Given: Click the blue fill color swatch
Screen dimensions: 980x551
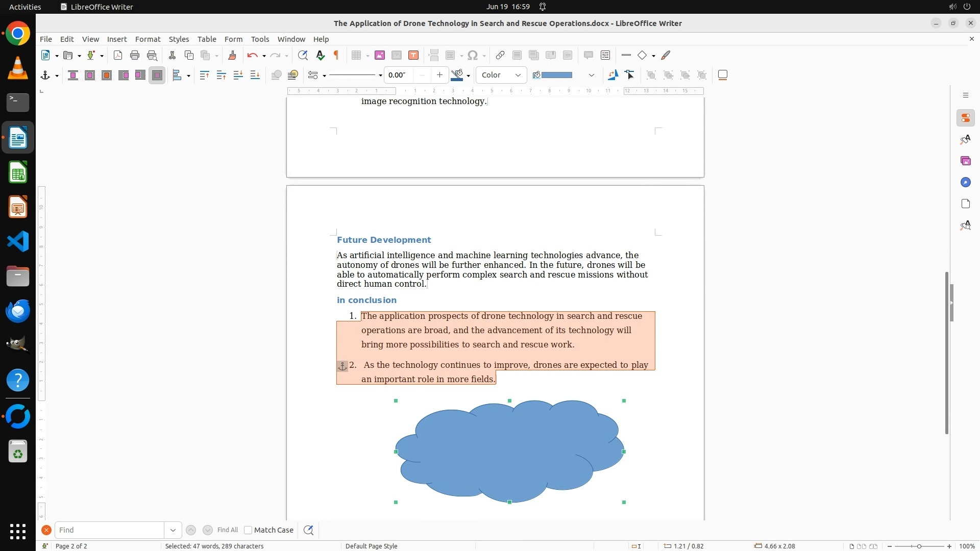Looking at the screenshot, I should pyautogui.click(x=556, y=76).
